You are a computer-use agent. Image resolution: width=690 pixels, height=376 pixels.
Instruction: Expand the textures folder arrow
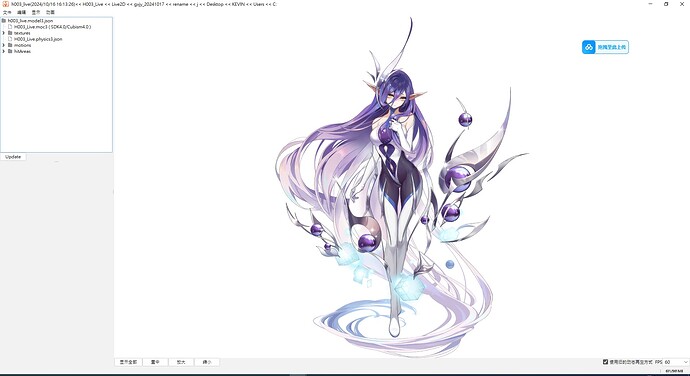click(4, 33)
